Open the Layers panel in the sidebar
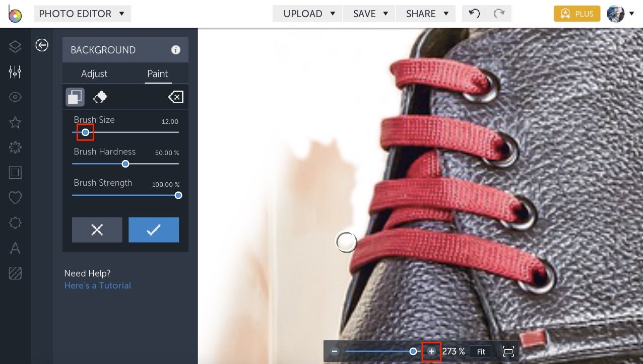The width and height of the screenshot is (643, 364). [x=15, y=46]
